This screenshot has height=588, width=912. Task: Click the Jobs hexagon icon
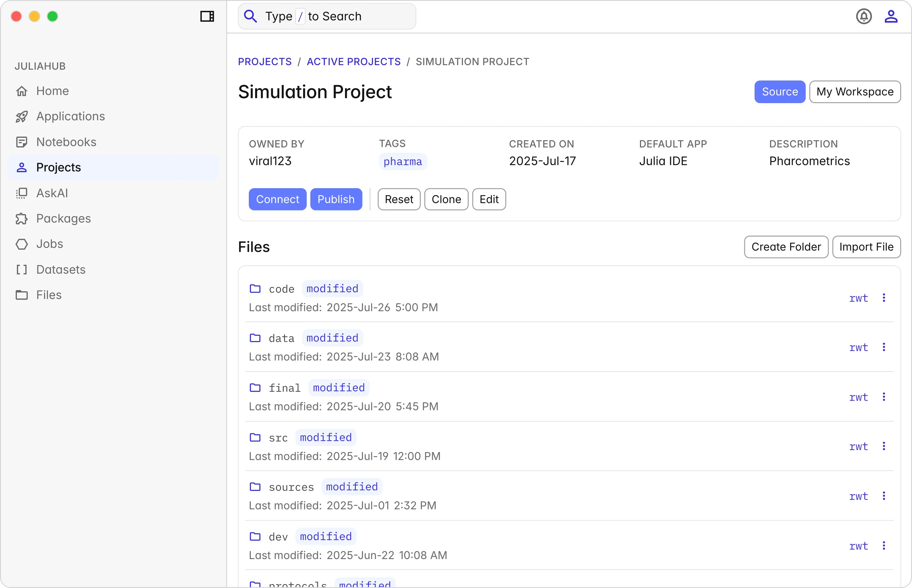pos(22,244)
